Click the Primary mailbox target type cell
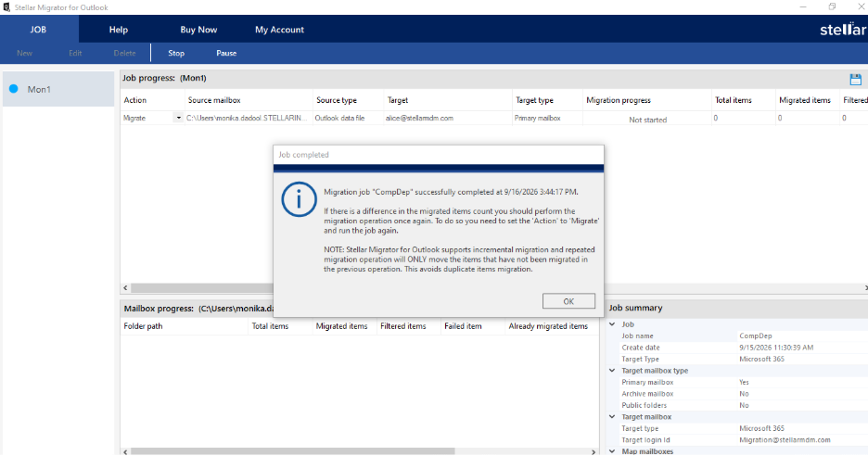Screen dimensions: 868x456 point(547,118)
